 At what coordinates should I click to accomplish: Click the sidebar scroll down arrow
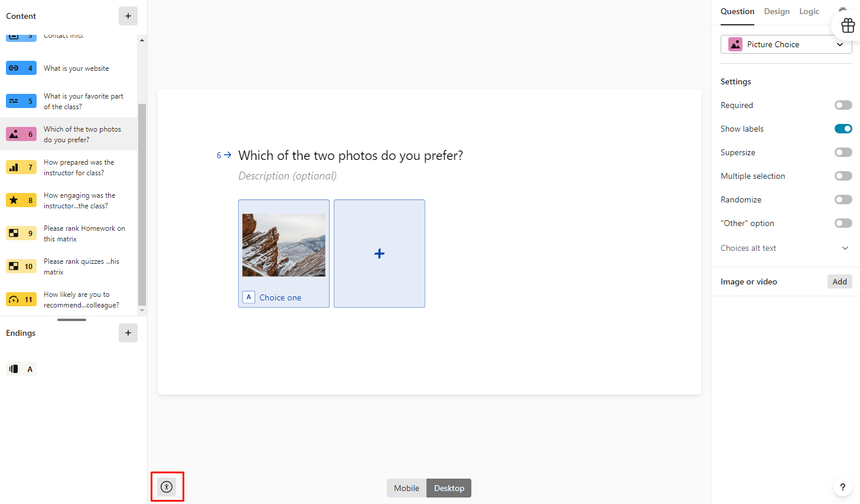tap(142, 310)
